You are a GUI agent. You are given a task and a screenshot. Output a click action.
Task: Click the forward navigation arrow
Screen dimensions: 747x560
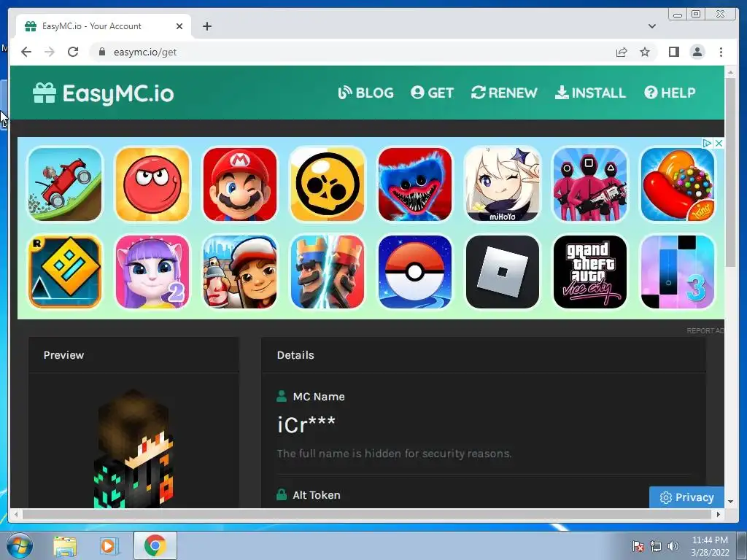click(x=50, y=52)
